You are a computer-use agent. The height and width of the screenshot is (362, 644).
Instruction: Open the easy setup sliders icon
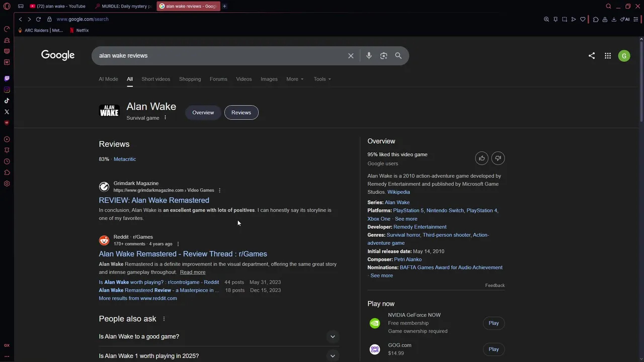636,19
